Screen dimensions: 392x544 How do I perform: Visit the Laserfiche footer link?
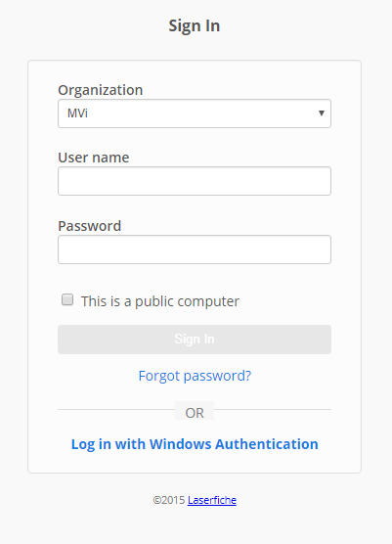tap(212, 500)
